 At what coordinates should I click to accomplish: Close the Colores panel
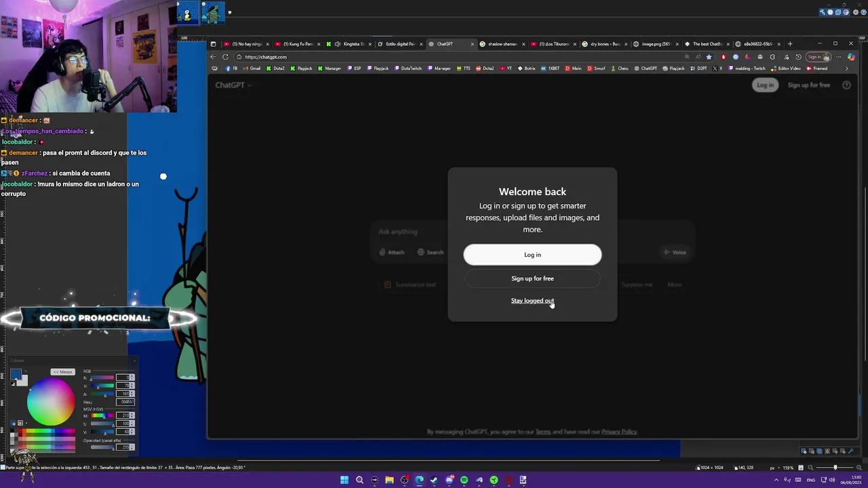coord(134,361)
